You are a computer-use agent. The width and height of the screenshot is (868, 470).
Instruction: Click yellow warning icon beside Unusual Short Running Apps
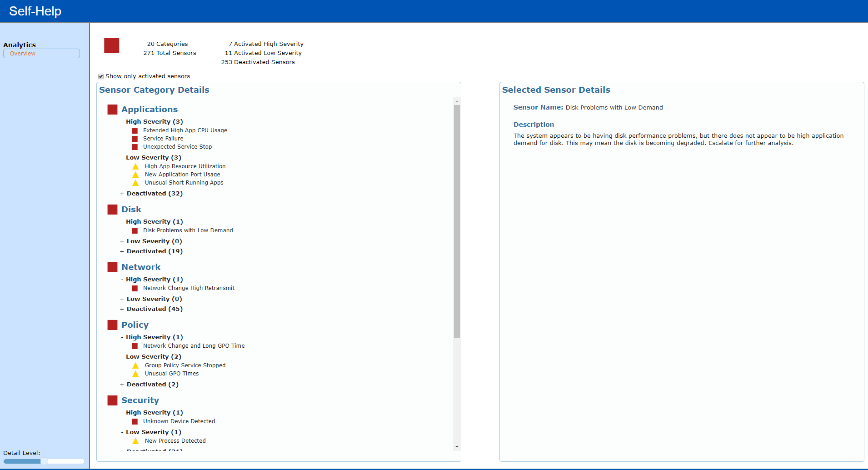[x=135, y=183]
